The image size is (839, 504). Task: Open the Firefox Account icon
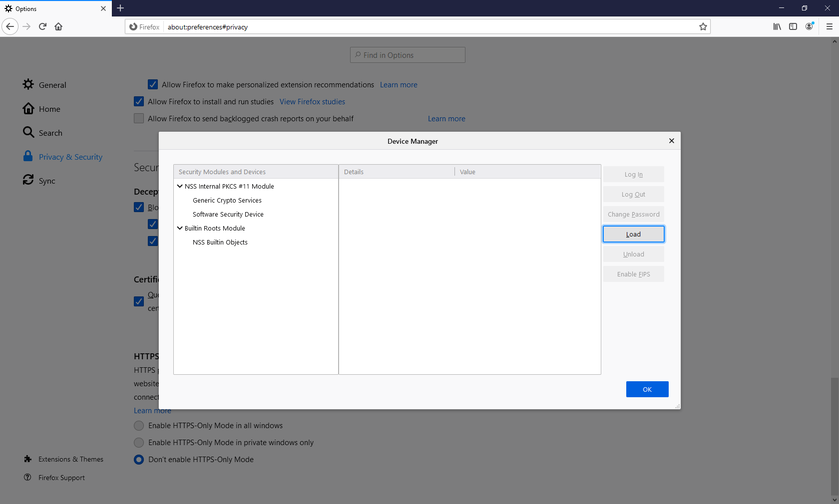[809, 26]
